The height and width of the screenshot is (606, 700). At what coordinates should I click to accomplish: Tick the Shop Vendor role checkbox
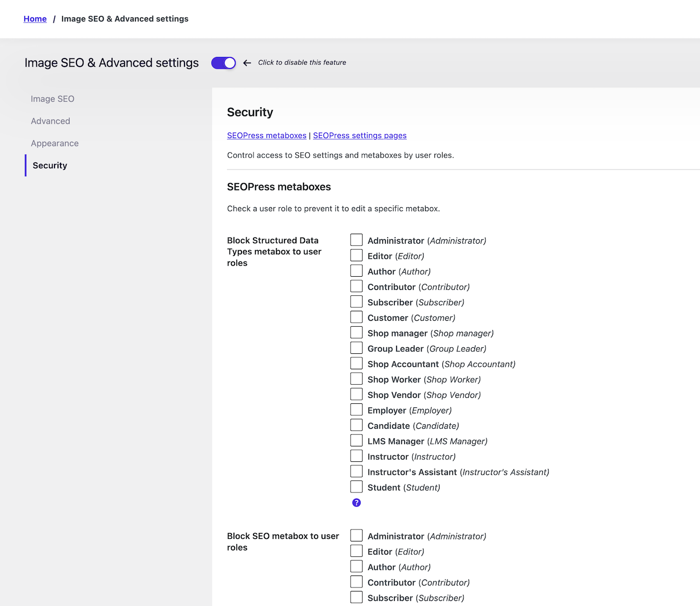coord(356,394)
